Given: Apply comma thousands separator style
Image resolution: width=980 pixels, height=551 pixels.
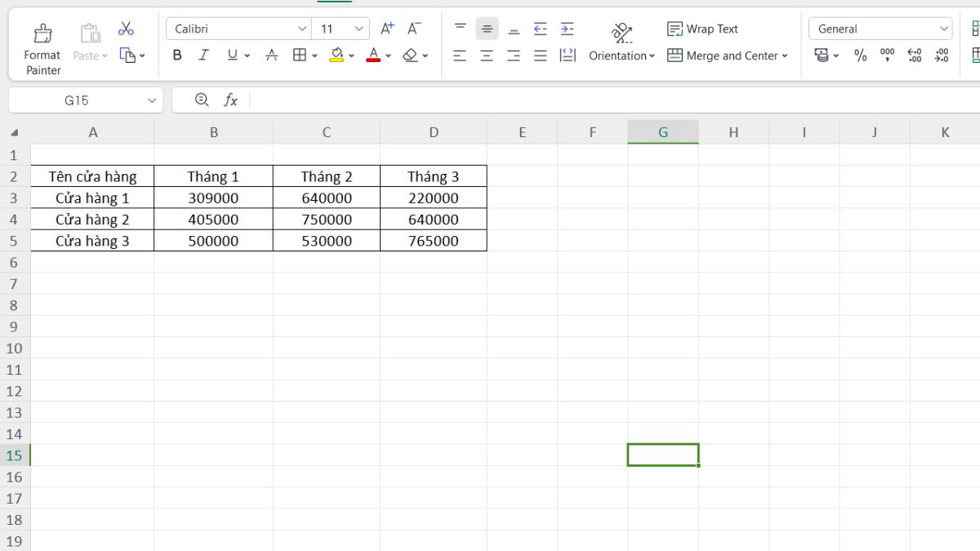Looking at the screenshot, I should coord(887,56).
